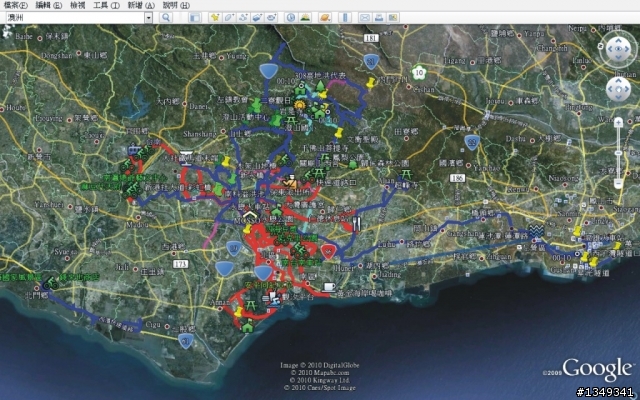The height and width of the screenshot is (400, 640).
Task: Click look-left arrow on eye joystick
Action: coord(610,49)
